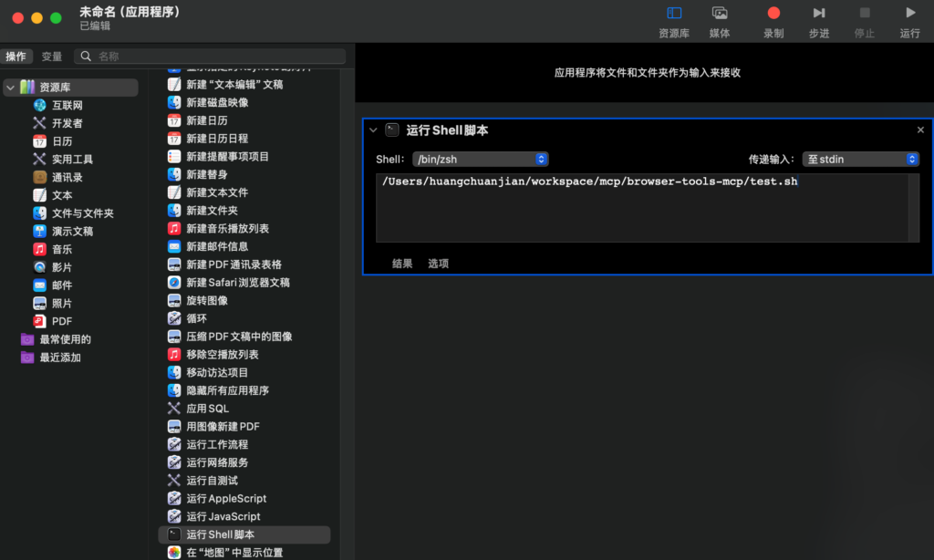Select 文本 category in library

point(62,195)
